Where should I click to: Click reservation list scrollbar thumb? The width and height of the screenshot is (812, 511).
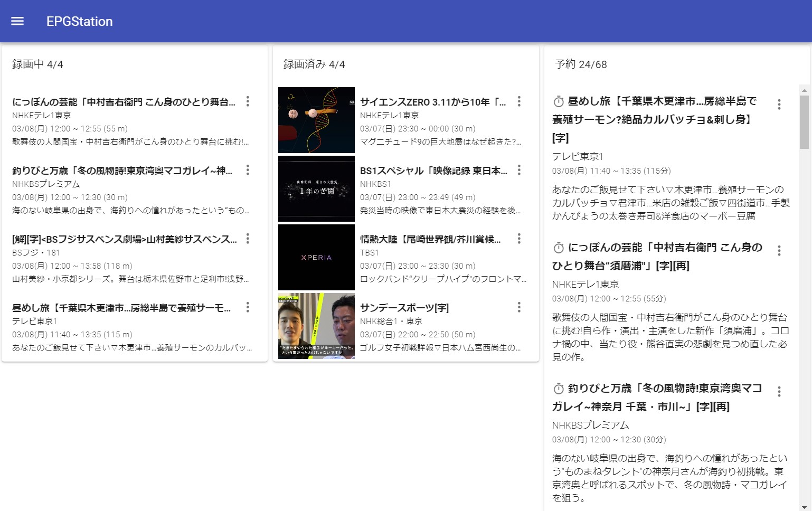[804, 122]
